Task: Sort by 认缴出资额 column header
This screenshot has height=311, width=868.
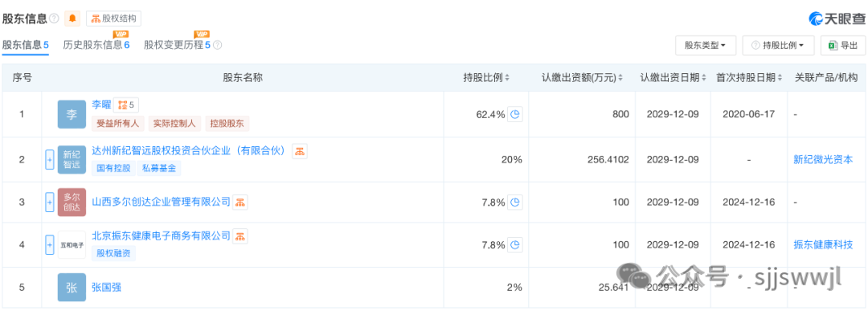Action: pyautogui.click(x=582, y=77)
